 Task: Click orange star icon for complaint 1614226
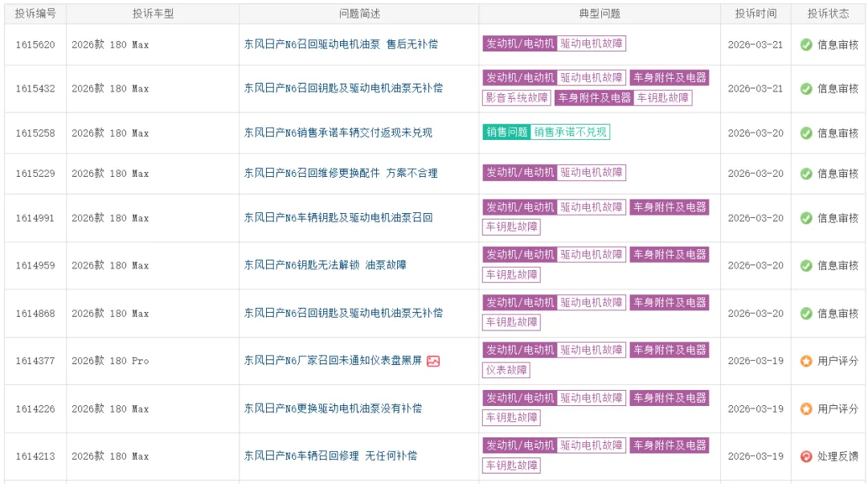pyautogui.click(x=806, y=408)
